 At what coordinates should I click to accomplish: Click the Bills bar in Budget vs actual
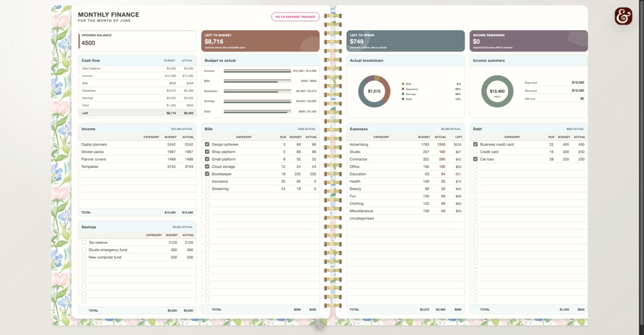click(257, 81)
